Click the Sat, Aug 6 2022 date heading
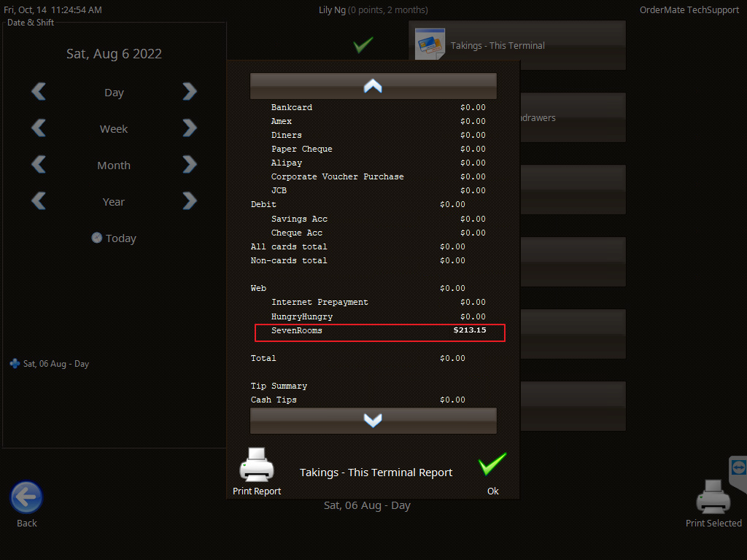This screenshot has width=747, height=560. 114,54
